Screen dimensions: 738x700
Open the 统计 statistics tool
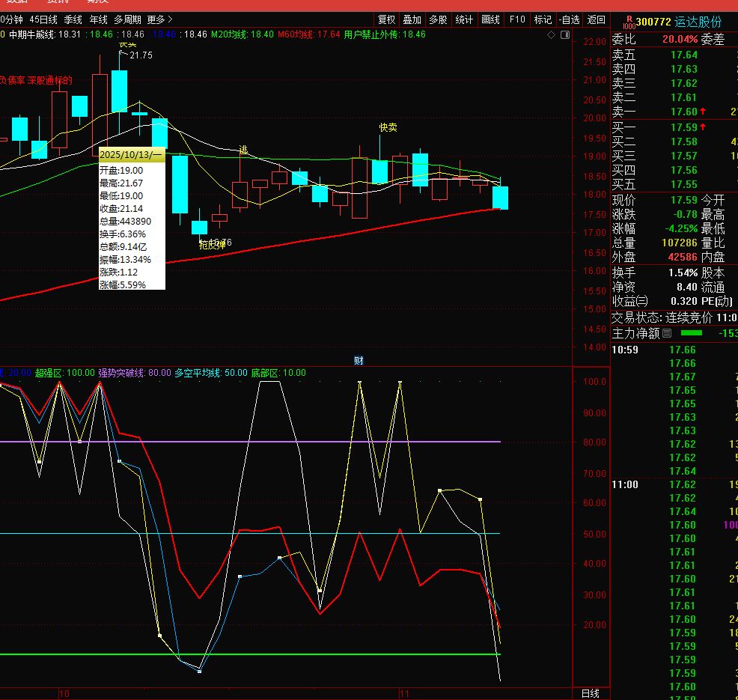point(464,19)
